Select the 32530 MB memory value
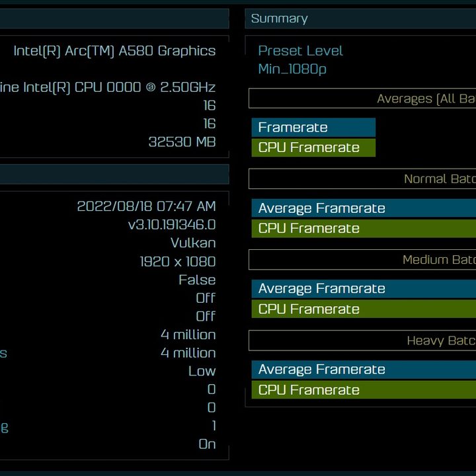Viewport: 476px width, 476px height. pos(182,142)
